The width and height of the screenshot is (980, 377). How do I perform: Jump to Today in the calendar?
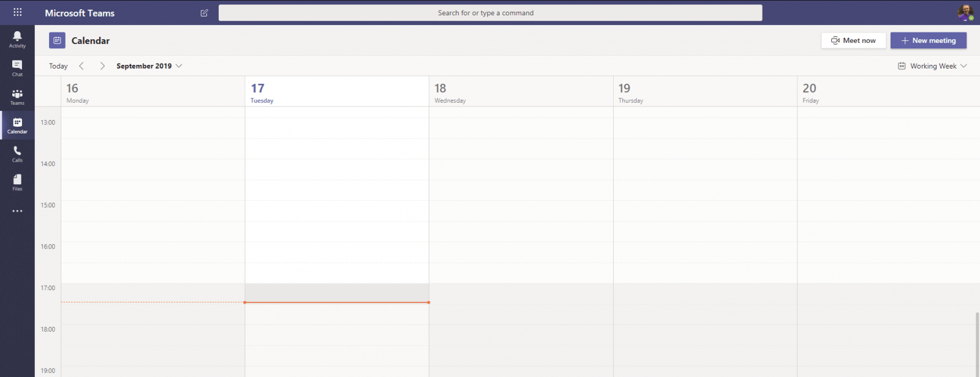pyautogui.click(x=58, y=66)
